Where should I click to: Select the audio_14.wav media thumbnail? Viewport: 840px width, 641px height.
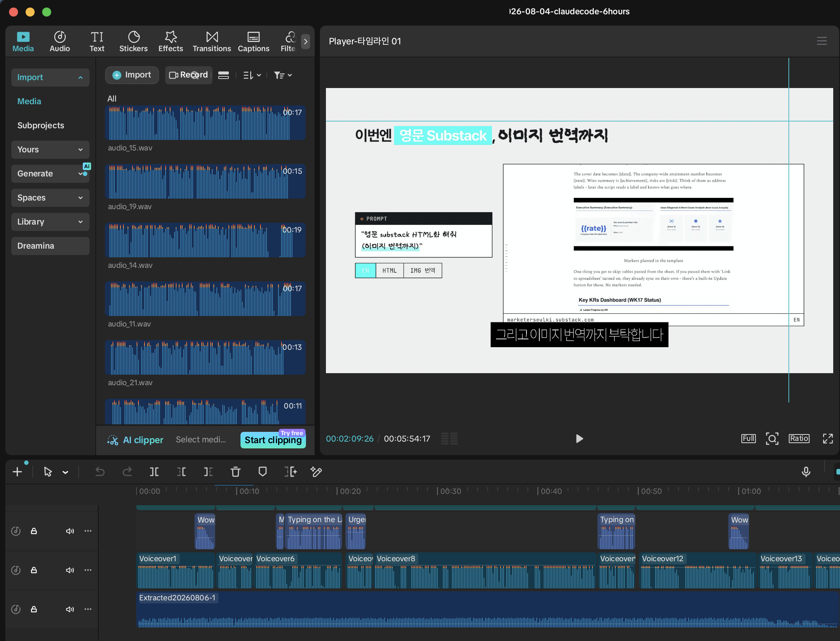click(x=205, y=240)
